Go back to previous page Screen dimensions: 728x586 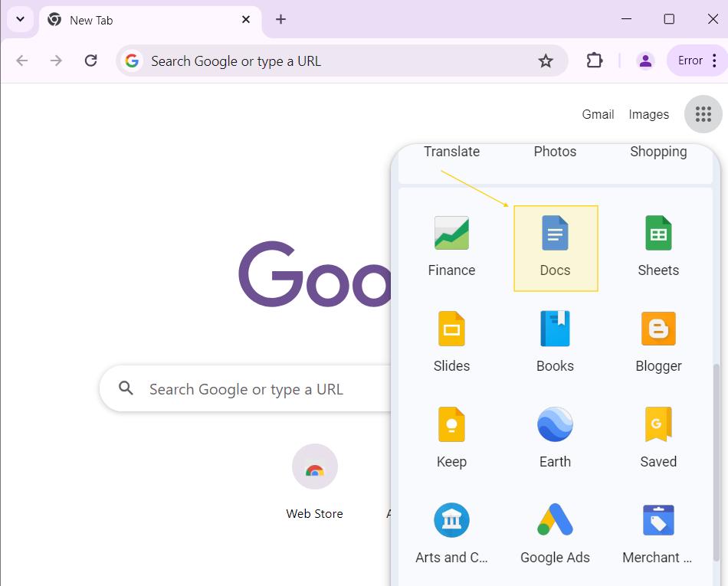click(21, 61)
